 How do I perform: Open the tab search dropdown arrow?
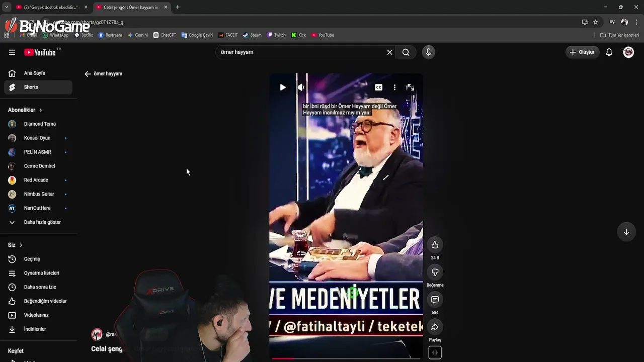[7, 7]
